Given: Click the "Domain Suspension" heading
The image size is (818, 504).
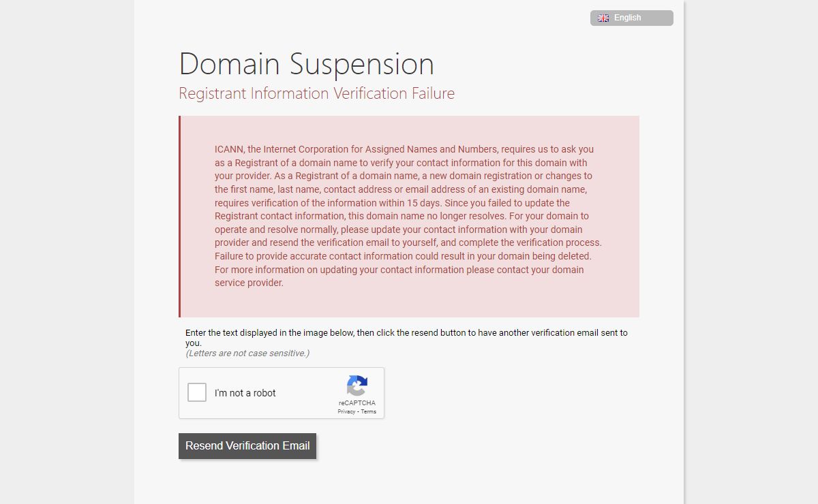Looking at the screenshot, I should [306, 64].
